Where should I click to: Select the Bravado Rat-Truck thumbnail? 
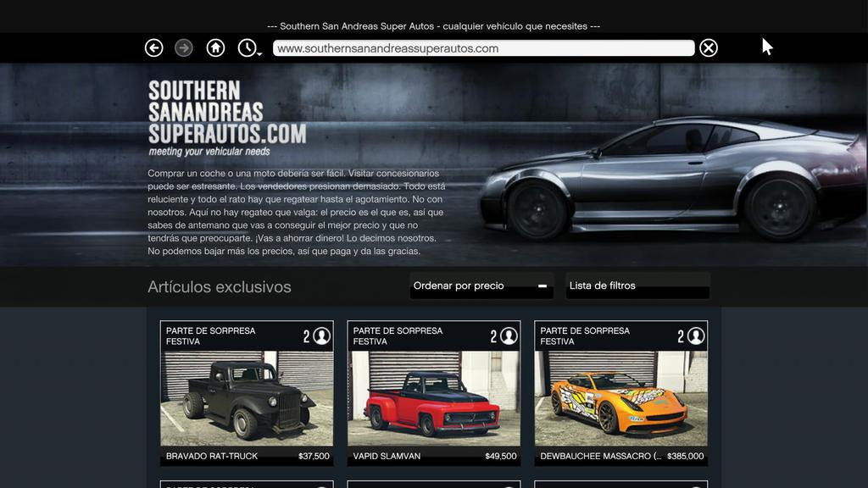click(x=247, y=398)
